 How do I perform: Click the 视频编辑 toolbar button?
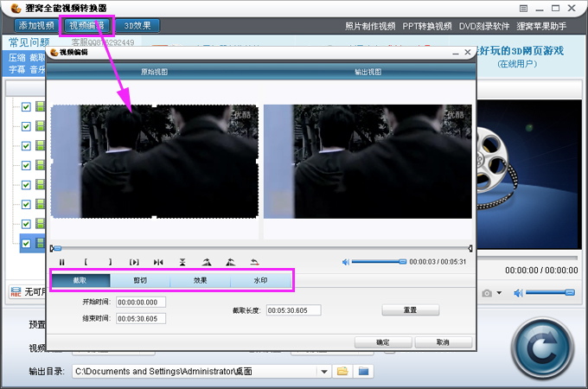pos(86,25)
